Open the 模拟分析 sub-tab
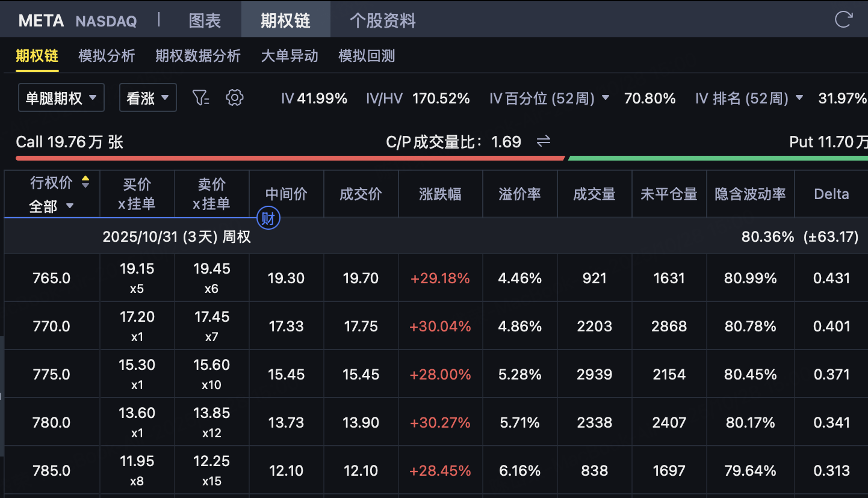Viewport: 868px width, 498px height. [107, 56]
